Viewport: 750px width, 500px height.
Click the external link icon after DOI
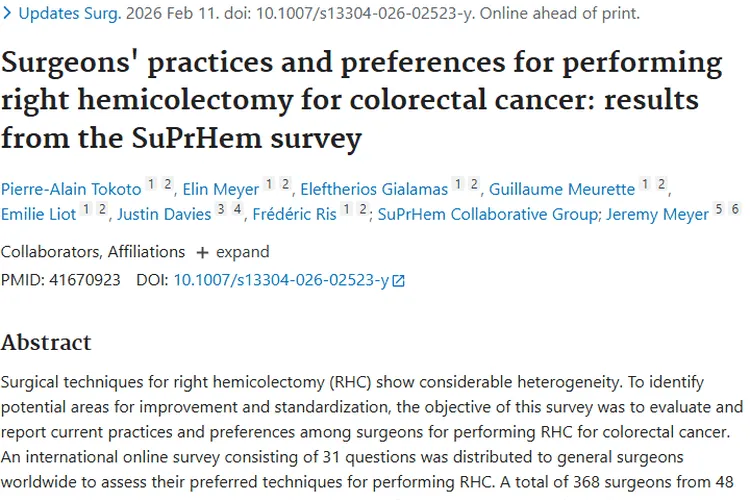pos(399,281)
